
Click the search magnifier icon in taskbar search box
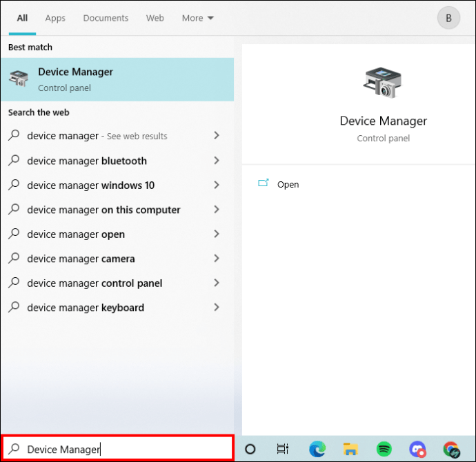click(14, 449)
